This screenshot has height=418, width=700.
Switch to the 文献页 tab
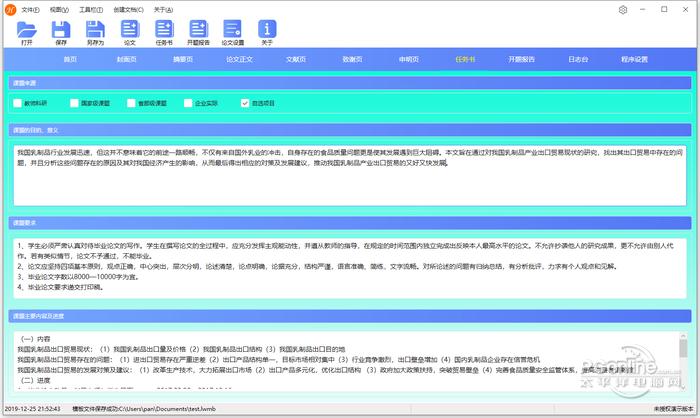(x=296, y=59)
